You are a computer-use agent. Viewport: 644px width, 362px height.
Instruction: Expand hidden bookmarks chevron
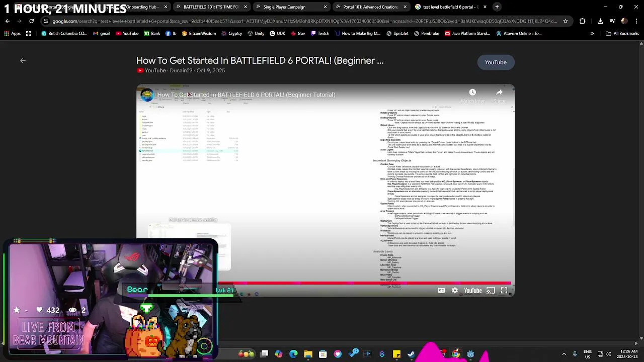[592, 34]
